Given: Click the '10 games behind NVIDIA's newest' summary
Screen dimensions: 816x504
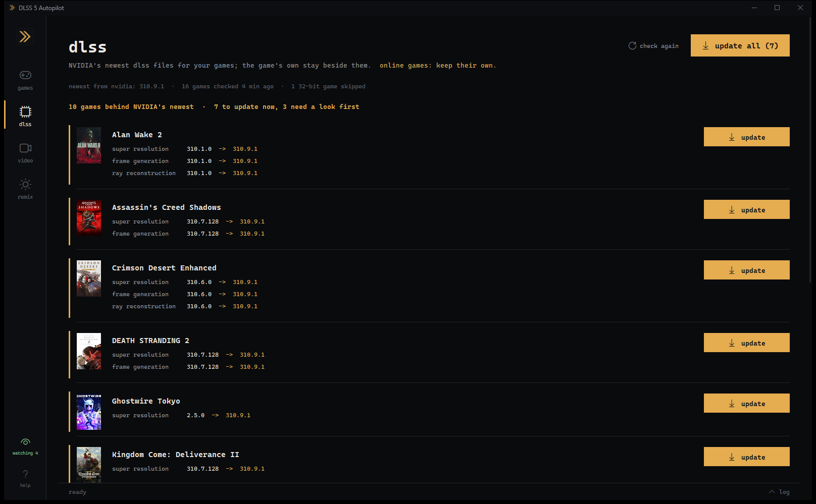Looking at the screenshot, I should tap(131, 107).
